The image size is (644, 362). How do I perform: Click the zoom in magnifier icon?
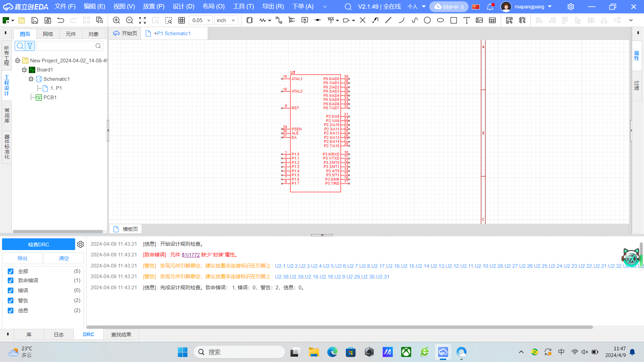click(x=116, y=20)
